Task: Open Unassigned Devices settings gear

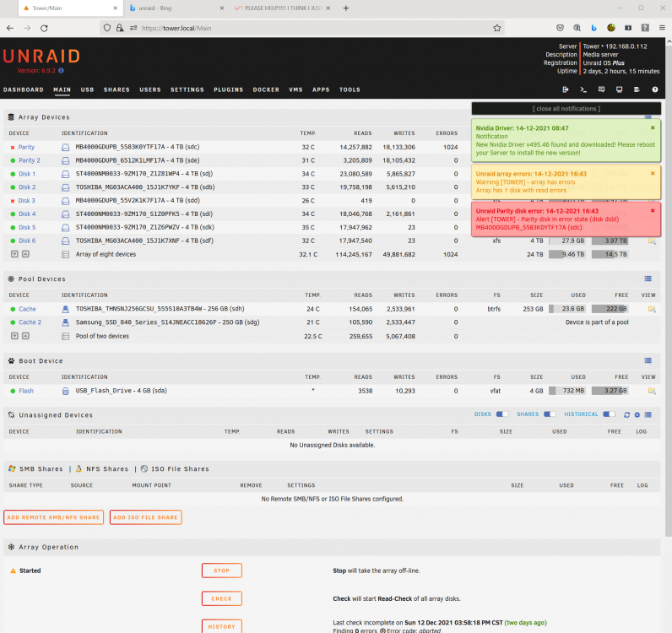Action: [x=637, y=415]
